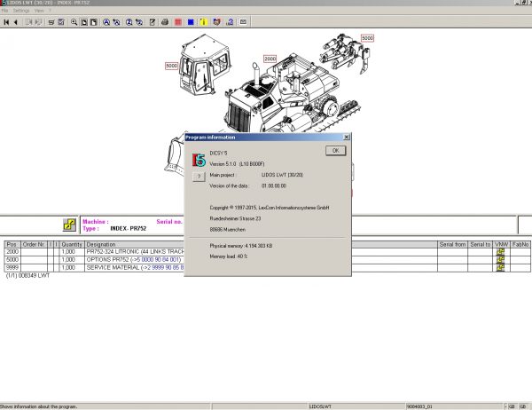Click the Order Nr. column header

(x=34, y=244)
